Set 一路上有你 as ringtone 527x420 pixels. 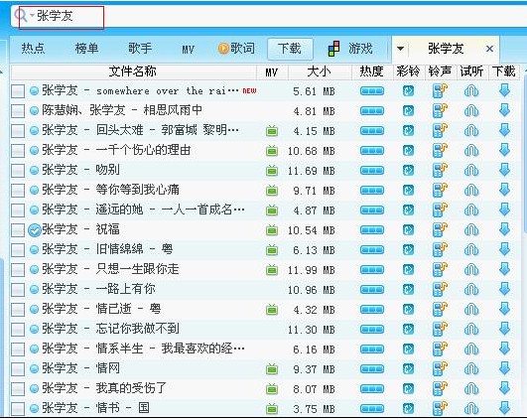pos(440,290)
